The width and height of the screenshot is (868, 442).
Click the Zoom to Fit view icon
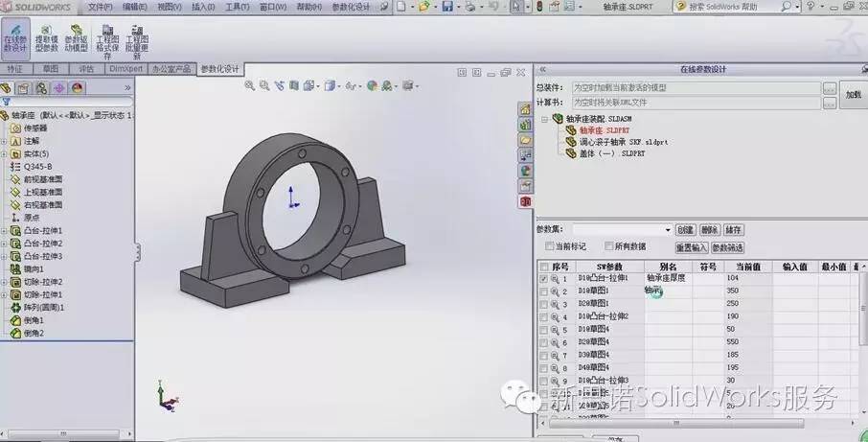tap(250, 85)
